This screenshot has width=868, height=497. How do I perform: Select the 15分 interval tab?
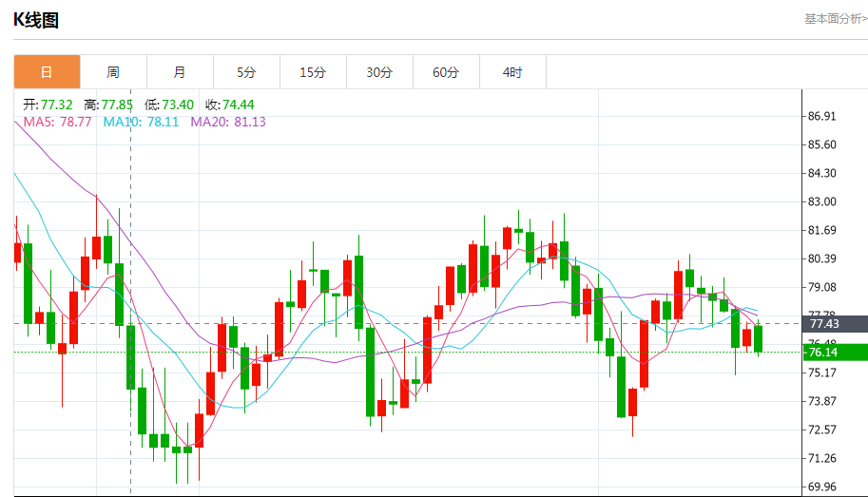[313, 72]
